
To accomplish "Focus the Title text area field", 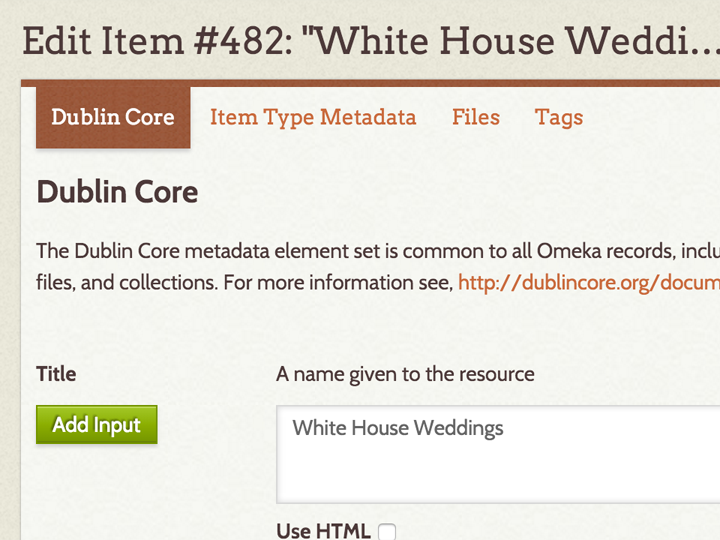I will (498, 455).
